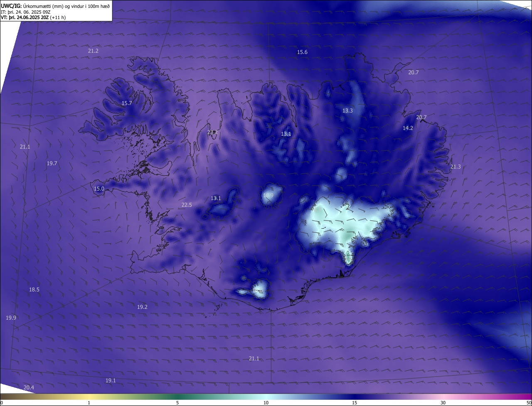Click the 0 tick on the color scale
The image size is (532, 406).
coord(1,403)
